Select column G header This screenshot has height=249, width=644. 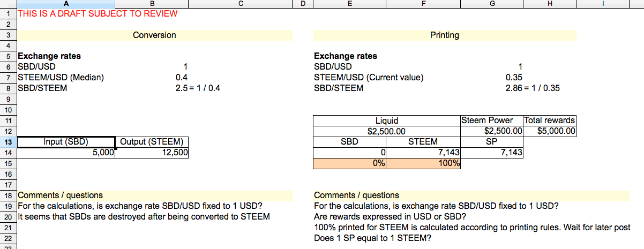click(492, 4)
